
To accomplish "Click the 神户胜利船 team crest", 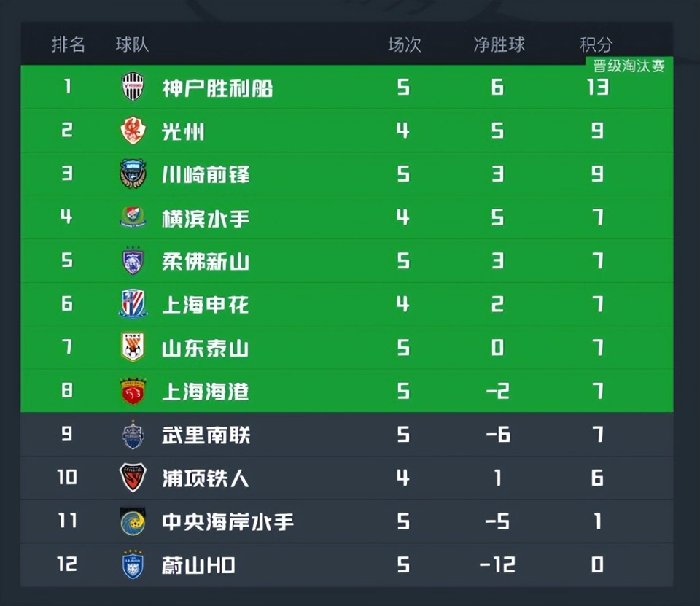I will tap(133, 87).
